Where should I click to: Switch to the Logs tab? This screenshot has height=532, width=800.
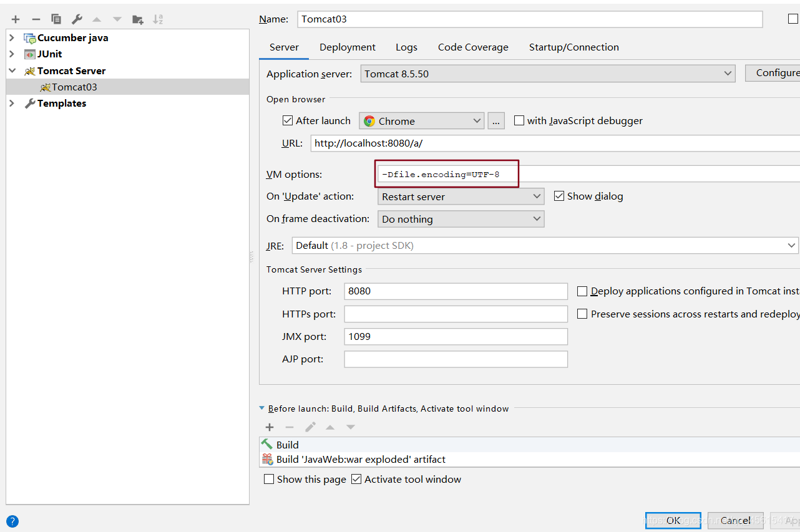(x=406, y=47)
